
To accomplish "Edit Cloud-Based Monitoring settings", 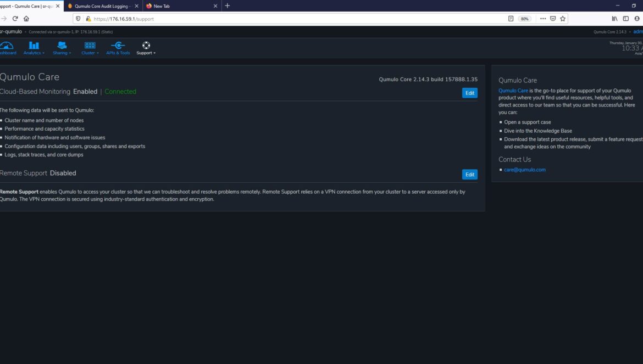I will [469, 93].
